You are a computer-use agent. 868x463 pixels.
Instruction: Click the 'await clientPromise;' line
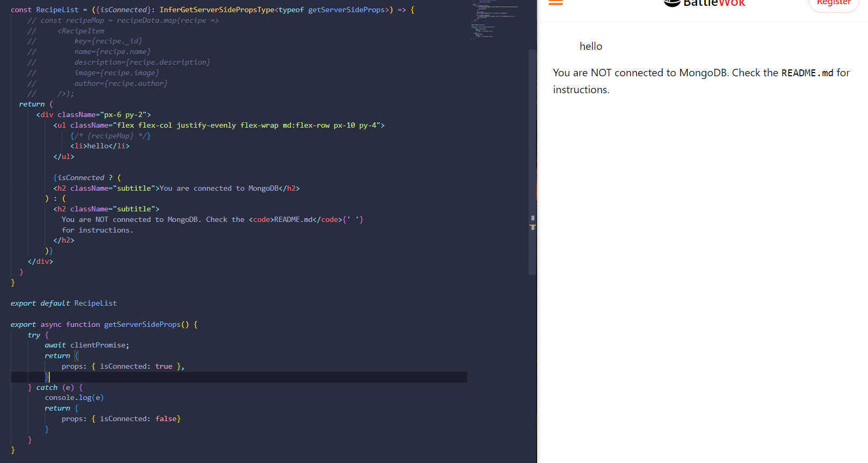coord(87,345)
